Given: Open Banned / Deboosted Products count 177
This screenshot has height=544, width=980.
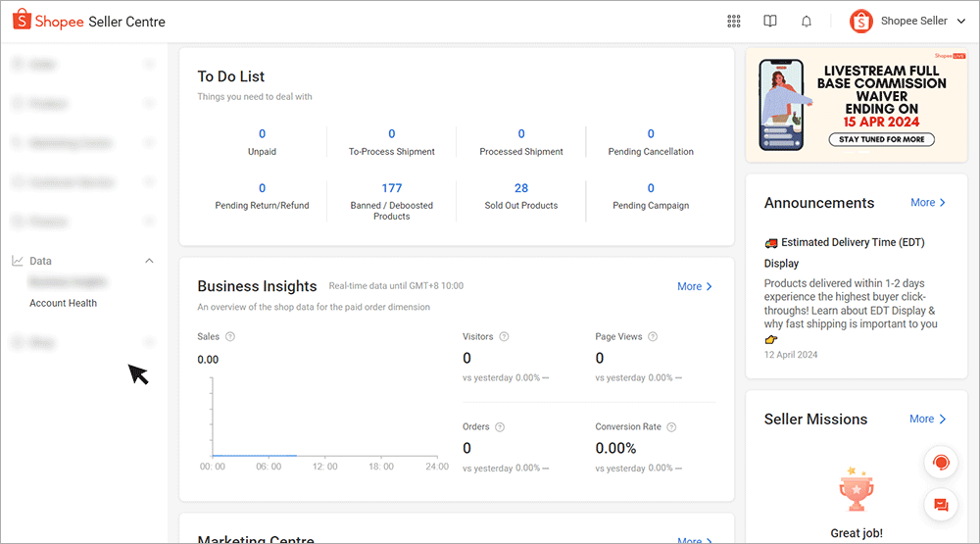Looking at the screenshot, I should point(392,188).
